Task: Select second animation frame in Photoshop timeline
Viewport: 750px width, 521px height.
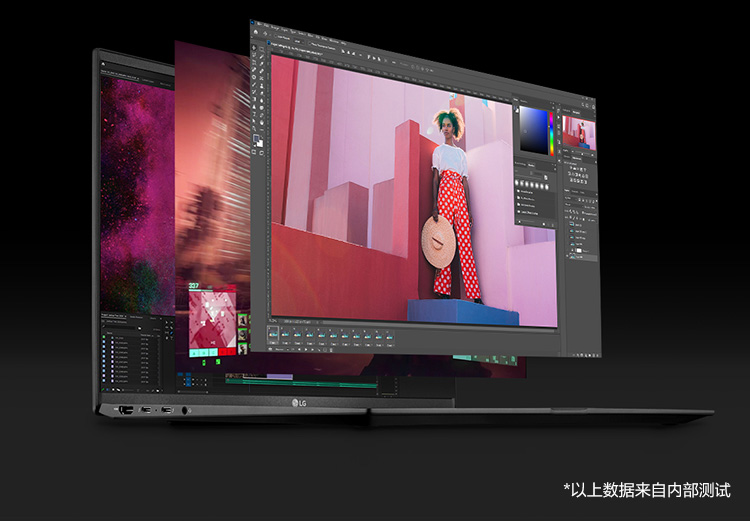Action: (x=285, y=334)
